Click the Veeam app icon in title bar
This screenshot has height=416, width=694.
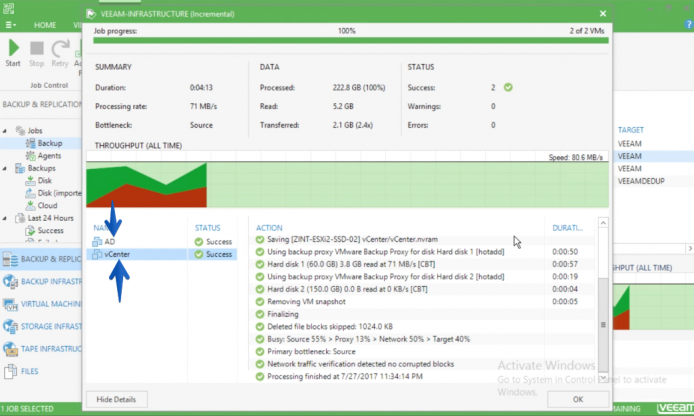pyautogui.click(x=8, y=8)
